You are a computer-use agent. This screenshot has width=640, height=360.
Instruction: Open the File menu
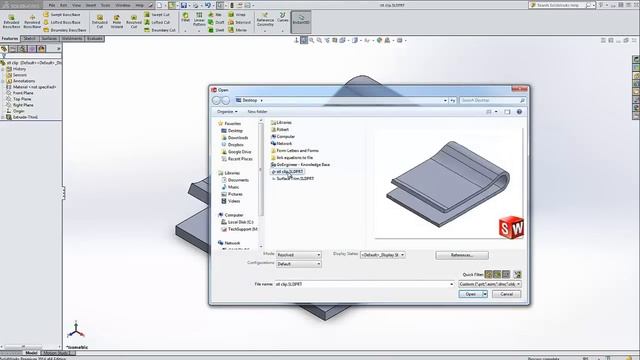click(x=52, y=5)
